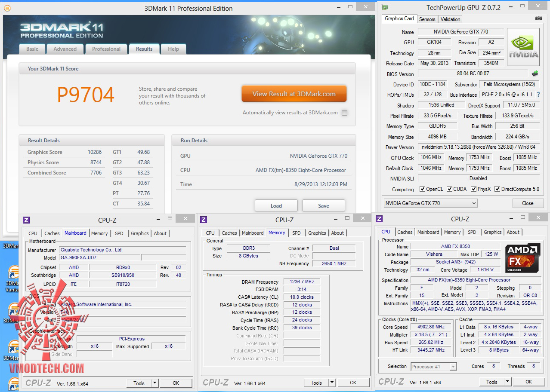
Task: Click the Core Speed value field
Action: click(432, 327)
